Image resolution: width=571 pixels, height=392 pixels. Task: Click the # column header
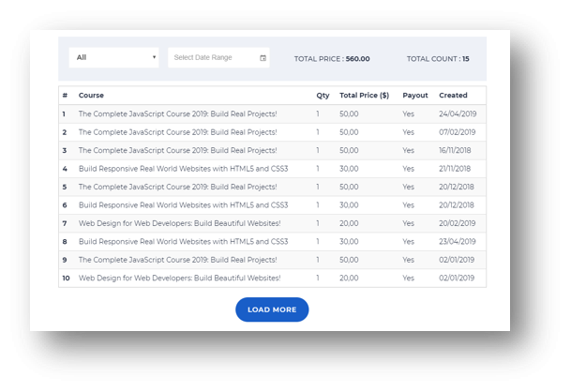[65, 96]
